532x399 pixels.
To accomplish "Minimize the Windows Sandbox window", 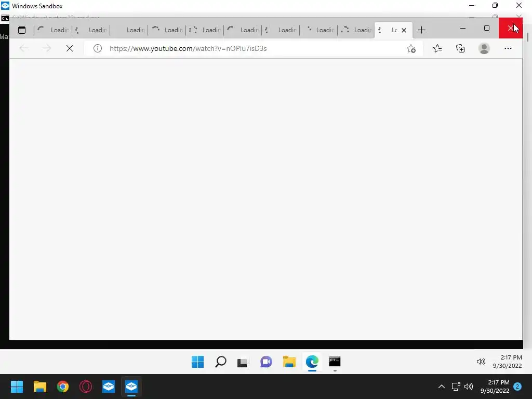I will (472, 5).
